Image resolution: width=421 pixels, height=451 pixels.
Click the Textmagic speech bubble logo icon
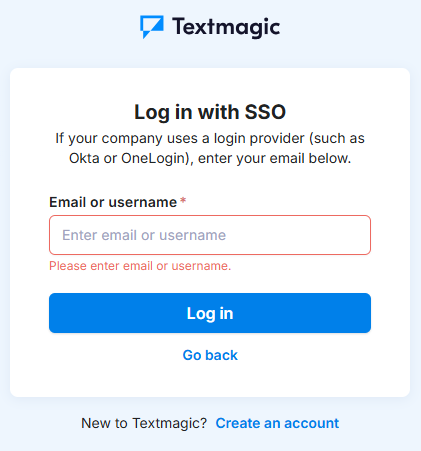click(152, 27)
